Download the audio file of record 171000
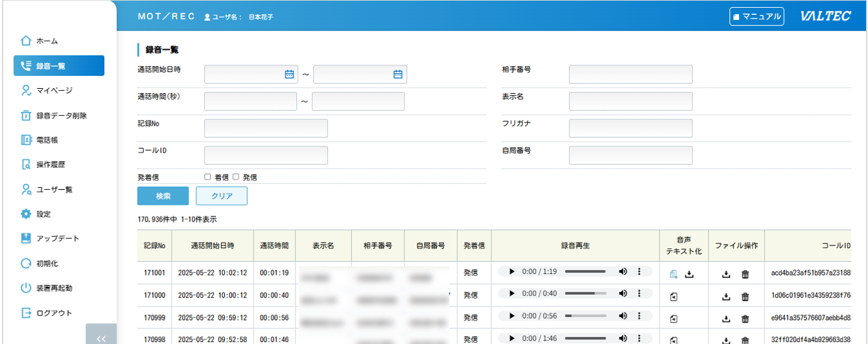Image resolution: width=868 pixels, height=344 pixels. click(x=727, y=297)
